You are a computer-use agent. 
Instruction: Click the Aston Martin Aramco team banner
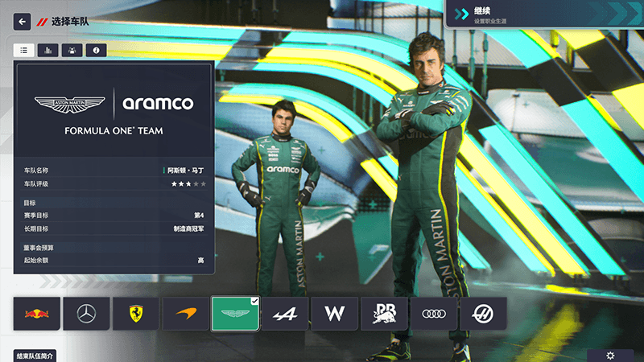click(114, 111)
